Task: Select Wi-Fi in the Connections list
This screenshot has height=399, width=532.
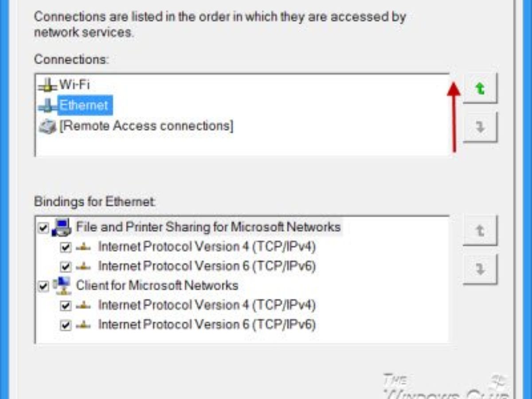Action: [x=74, y=84]
